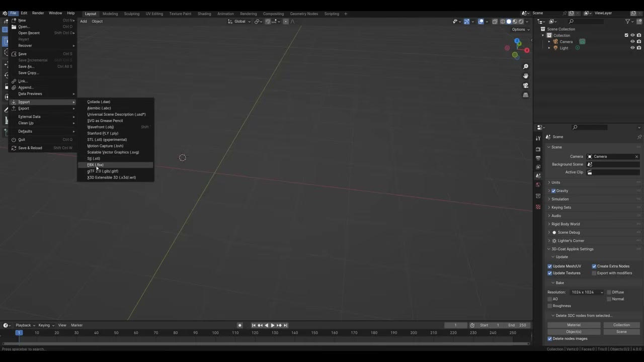Toggle X-ray mode icon in viewport header
Screen dimensions: 644x362
[x=495, y=22]
